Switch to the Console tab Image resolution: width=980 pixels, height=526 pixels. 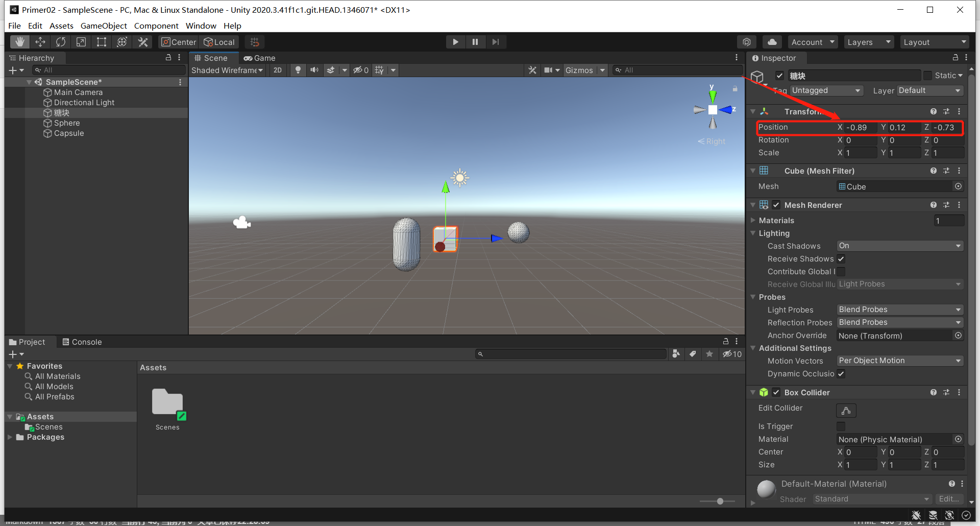[x=82, y=342]
